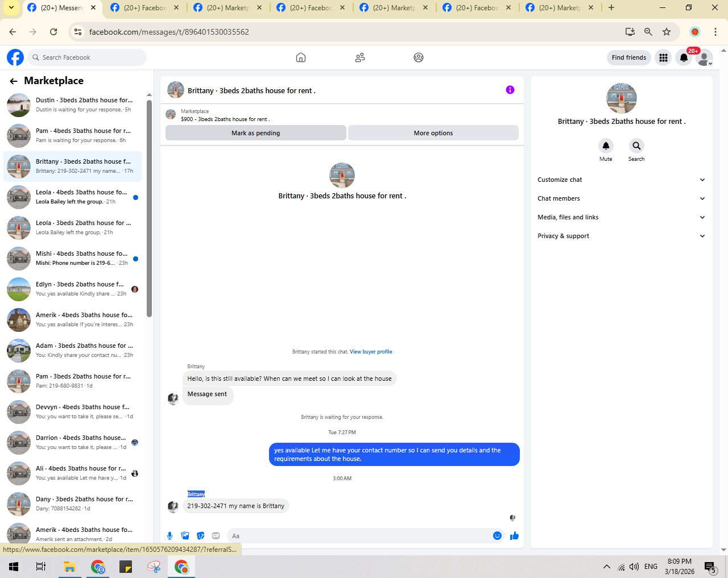Click Brittany's large profile thumbnail in right panel
The height and width of the screenshot is (578, 728).
point(621,98)
